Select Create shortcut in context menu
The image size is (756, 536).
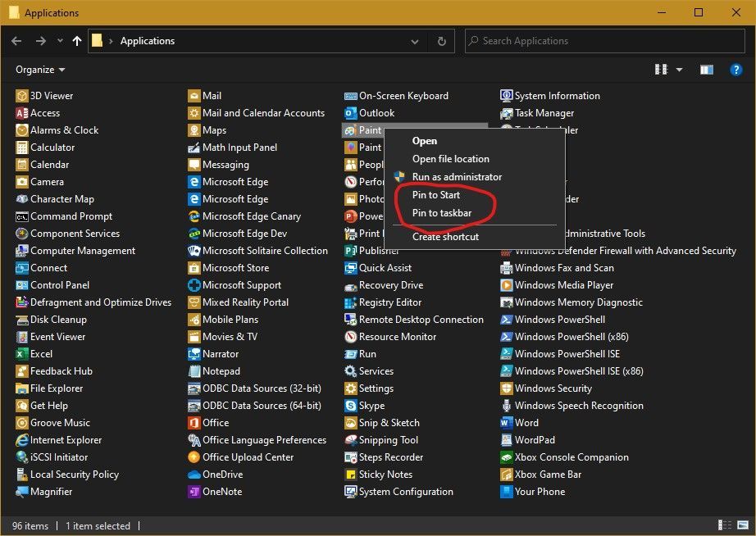[x=445, y=237]
